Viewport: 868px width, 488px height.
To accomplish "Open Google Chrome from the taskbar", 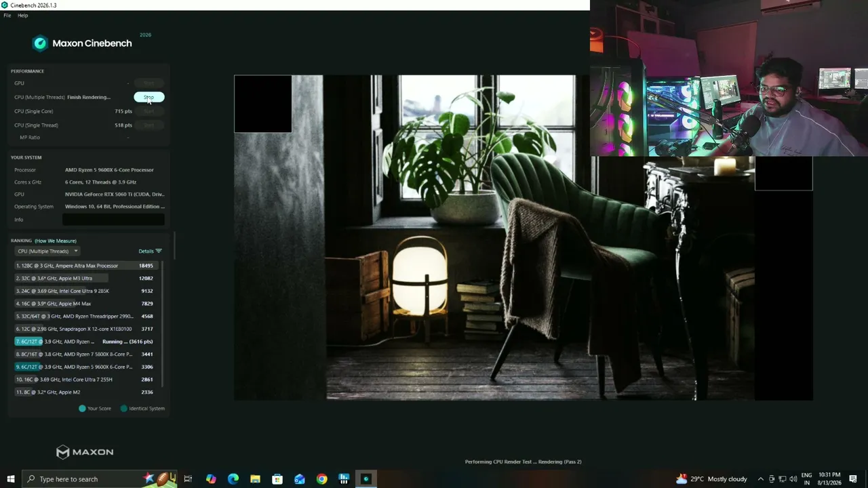I will pos(321,479).
